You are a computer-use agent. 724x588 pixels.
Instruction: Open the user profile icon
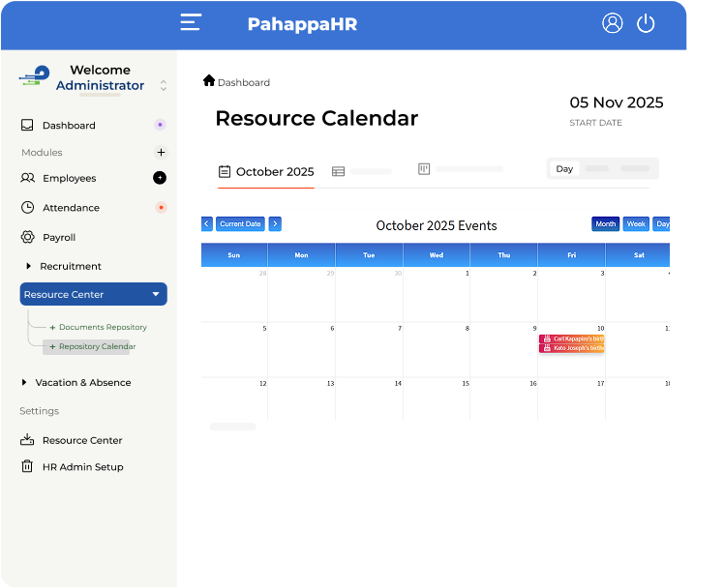pos(612,23)
